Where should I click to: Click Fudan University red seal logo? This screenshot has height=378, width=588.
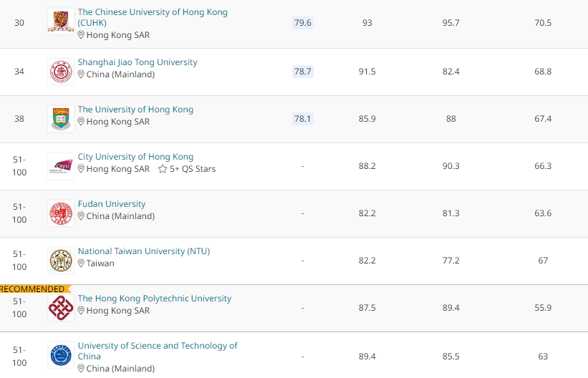(60, 213)
